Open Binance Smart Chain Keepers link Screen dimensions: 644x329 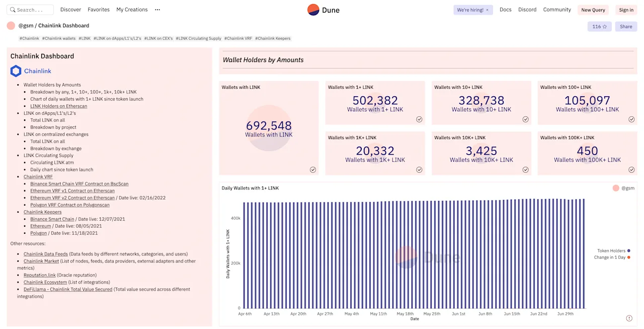[x=52, y=219]
